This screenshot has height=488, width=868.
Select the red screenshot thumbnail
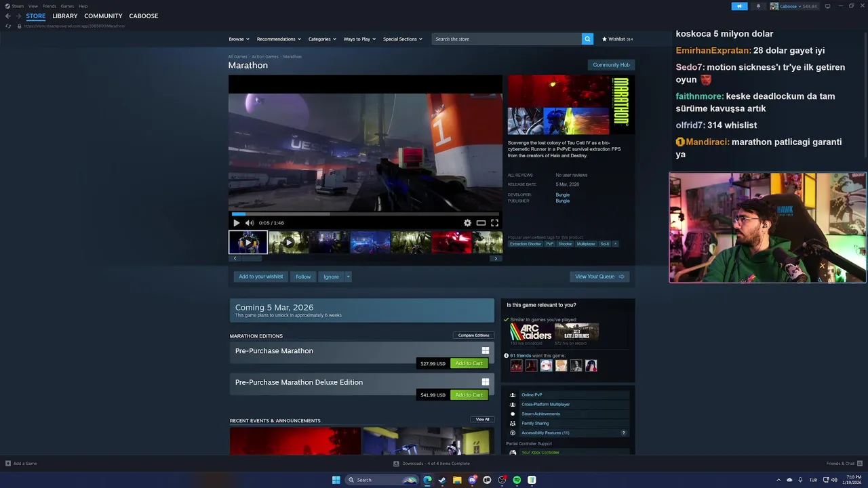click(452, 242)
